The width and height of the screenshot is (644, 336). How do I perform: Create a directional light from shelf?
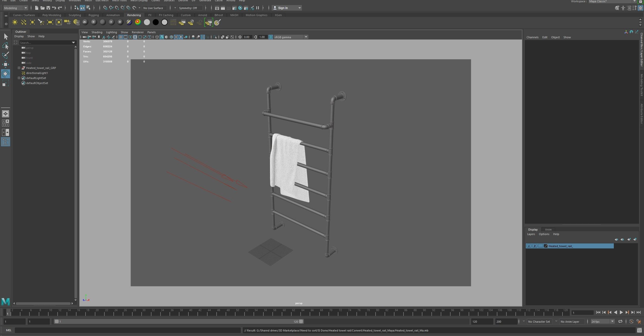click(23, 22)
